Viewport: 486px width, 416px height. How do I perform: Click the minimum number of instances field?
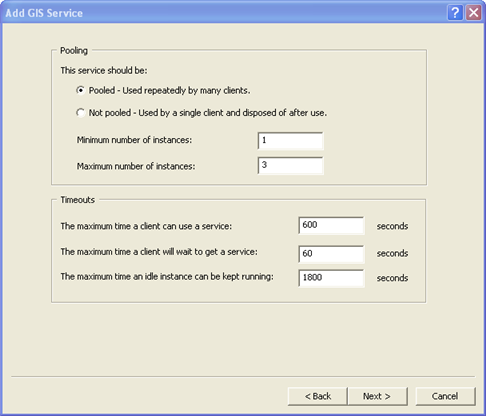pyautogui.click(x=290, y=140)
